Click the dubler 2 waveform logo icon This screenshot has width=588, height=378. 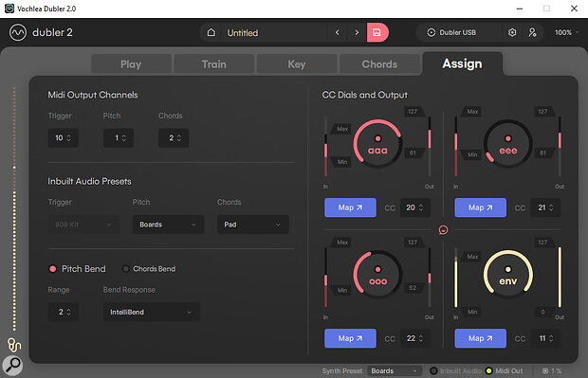18,32
